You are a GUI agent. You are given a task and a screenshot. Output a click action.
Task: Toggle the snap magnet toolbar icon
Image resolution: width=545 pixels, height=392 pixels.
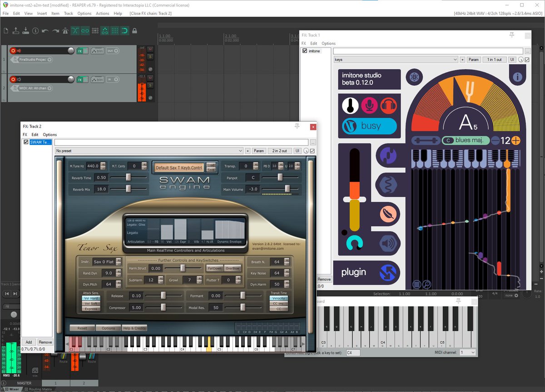(125, 31)
